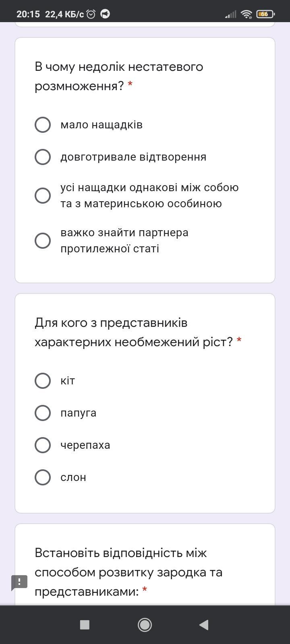Tap question "В чому недолік нестатевого розмноження?"
The image size is (290, 644).
click(119, 76)
